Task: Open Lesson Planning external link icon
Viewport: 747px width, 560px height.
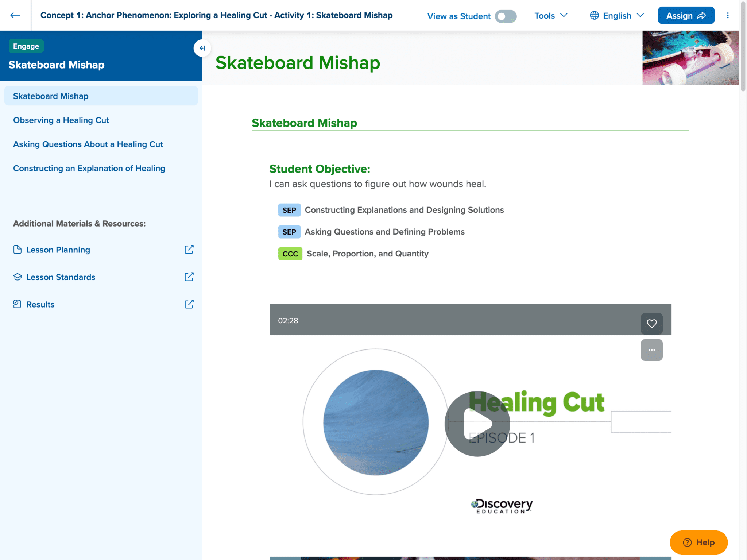Action: click(x=189, y=250)
